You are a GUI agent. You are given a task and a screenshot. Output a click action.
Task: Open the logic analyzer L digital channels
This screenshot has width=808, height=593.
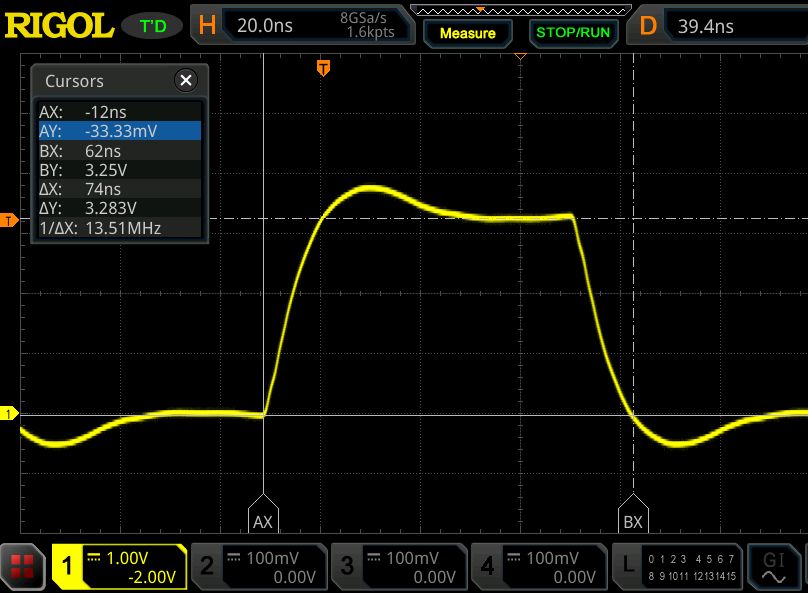(677, 567)
